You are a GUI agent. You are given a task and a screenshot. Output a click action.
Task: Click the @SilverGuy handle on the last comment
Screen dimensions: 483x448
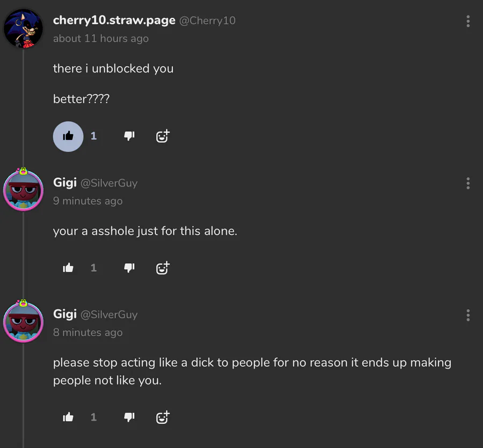click(x=109, y=315)
